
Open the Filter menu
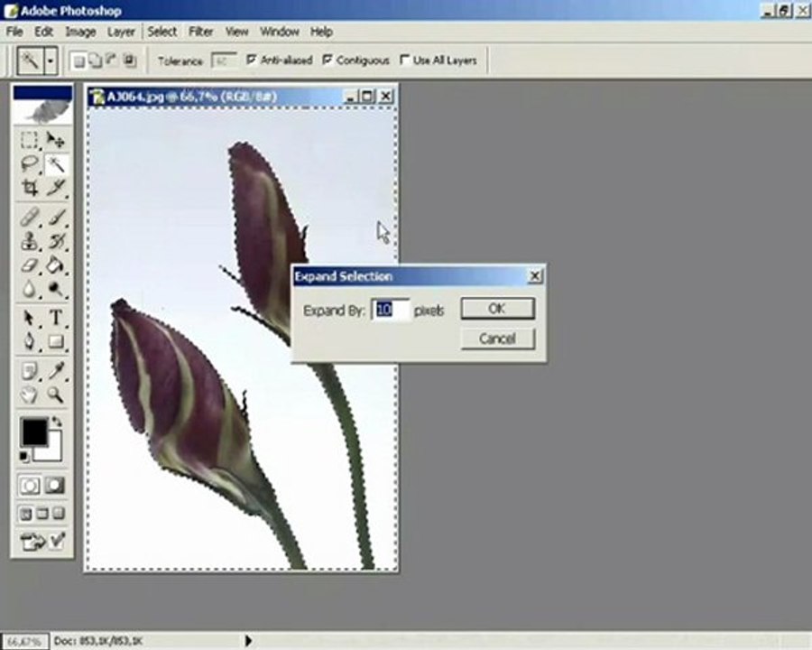pyautogui.click(x=201, y=32)
